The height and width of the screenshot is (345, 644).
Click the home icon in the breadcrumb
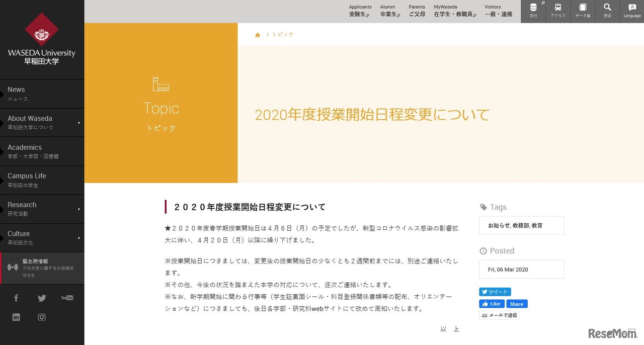pyautogui.click(x=258, y=34)
